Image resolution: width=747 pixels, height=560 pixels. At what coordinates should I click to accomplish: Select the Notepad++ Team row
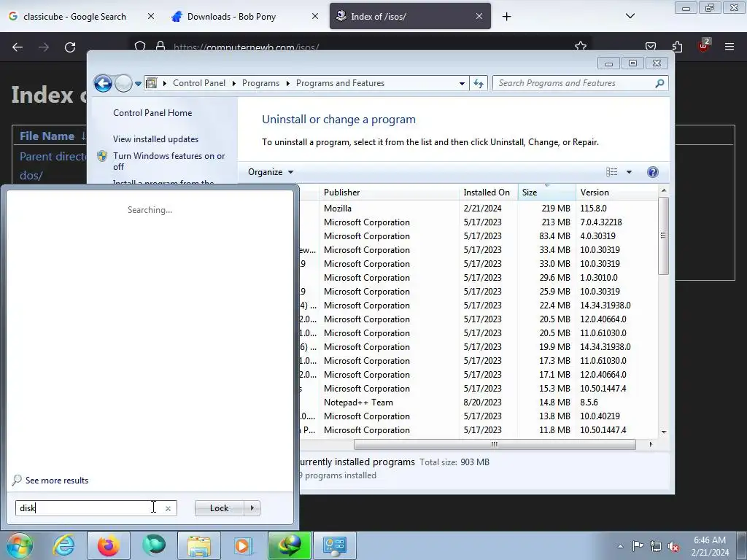[x=479, y=402]
